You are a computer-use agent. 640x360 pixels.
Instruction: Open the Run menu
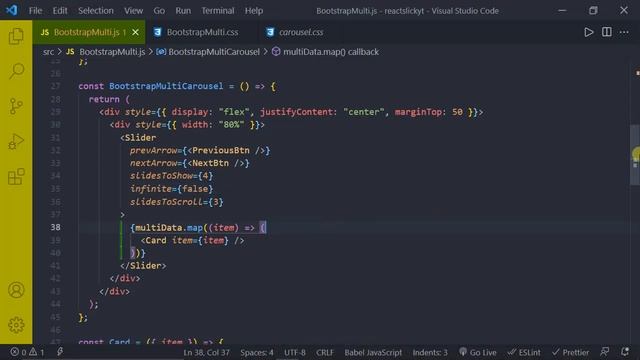[x=183, y=11]
